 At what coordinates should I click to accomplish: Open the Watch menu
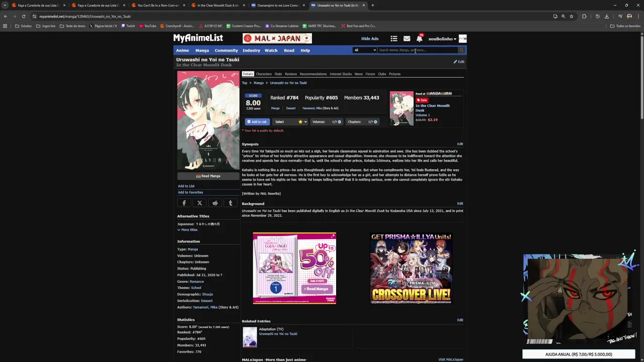click(x=271, y=50)
